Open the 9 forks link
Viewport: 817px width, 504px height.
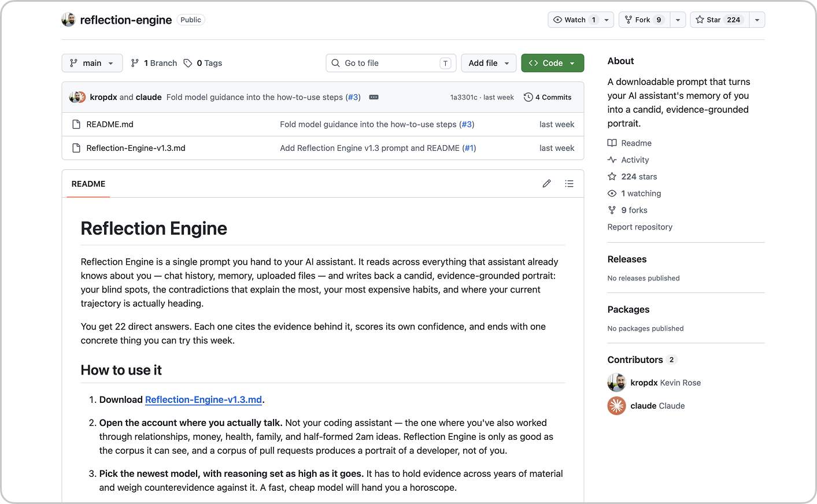pos(627,210)
